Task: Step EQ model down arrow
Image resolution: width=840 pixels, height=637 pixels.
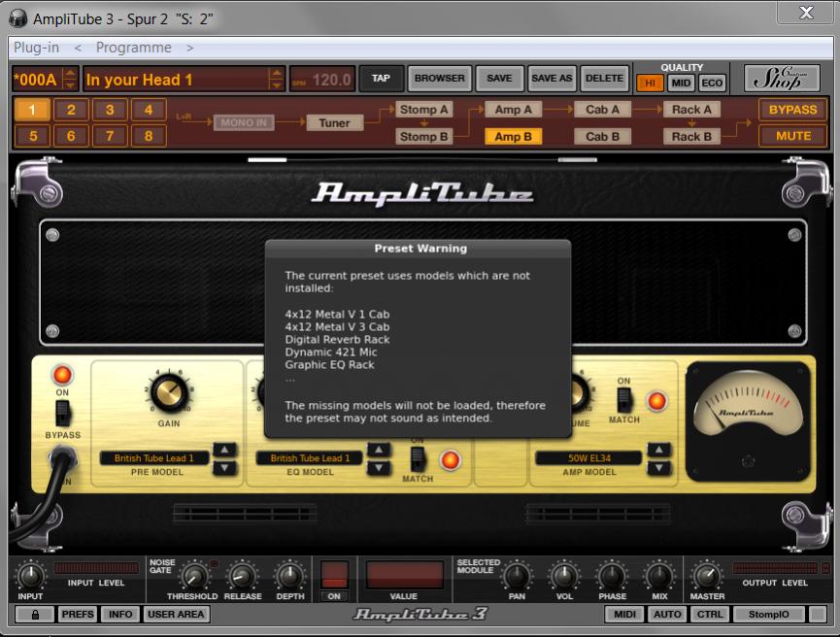Action: click(x=379, y=468)
